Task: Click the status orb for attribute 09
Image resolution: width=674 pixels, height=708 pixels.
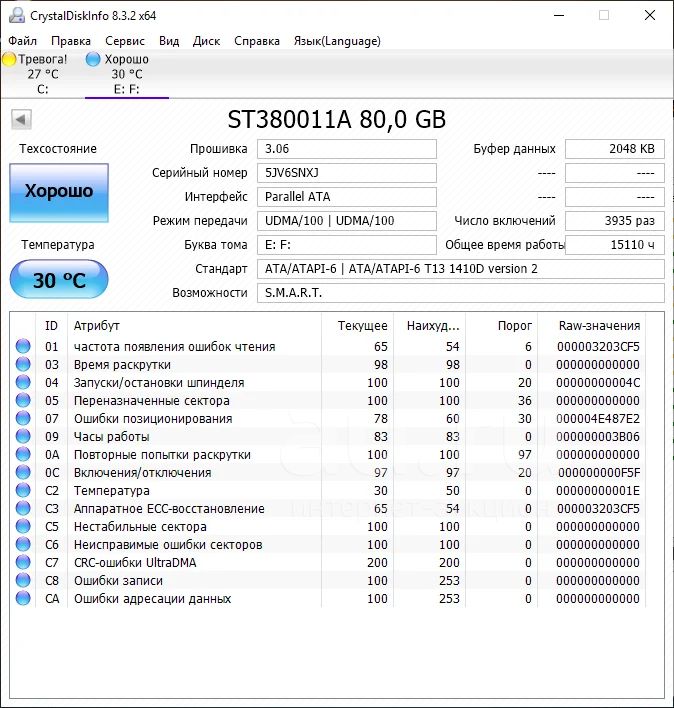Action: [23, 437]
